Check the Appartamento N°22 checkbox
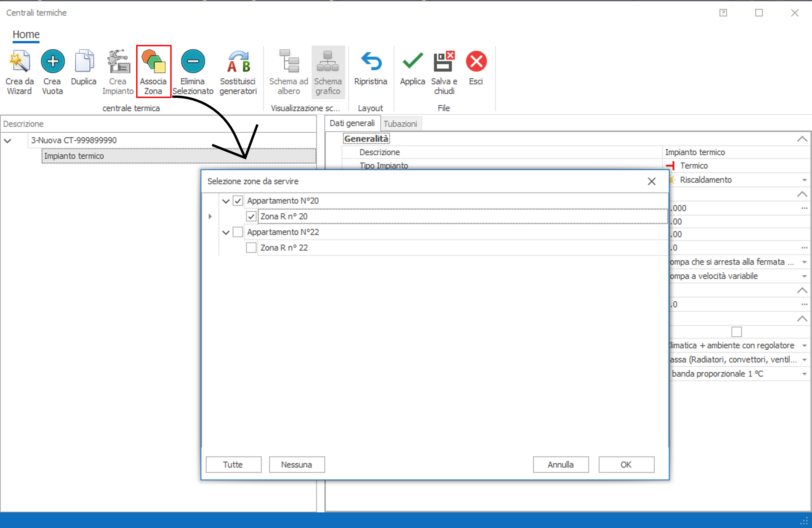Image resolution: width=812 pixels, height=528 pixels. (x=238, y=232)
